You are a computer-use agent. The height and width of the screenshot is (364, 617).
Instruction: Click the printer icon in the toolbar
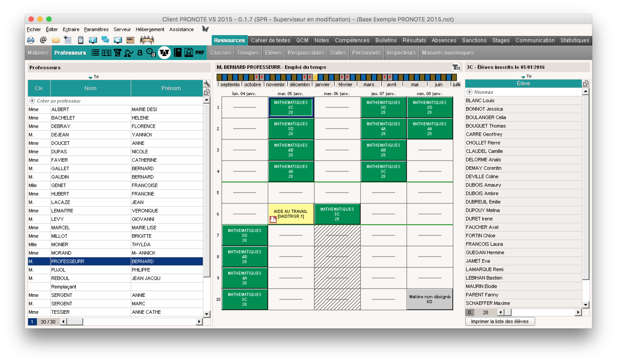pyautogui.click(x=31, y=40)
